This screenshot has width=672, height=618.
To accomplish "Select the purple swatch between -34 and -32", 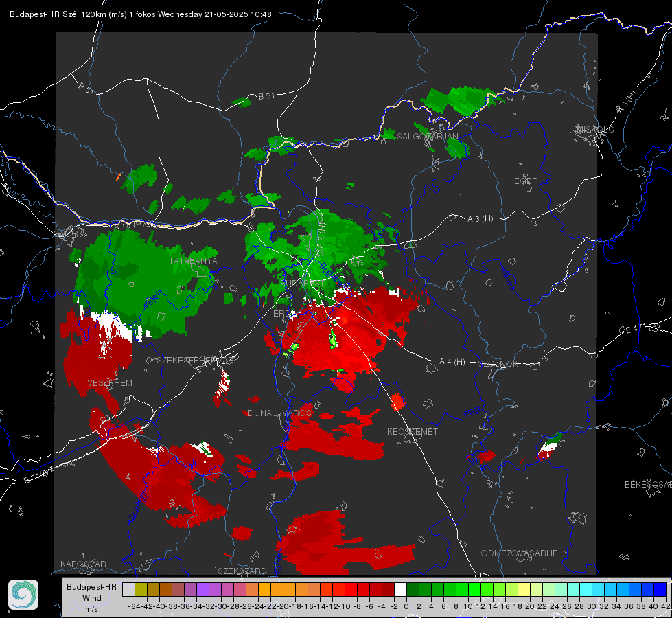I will click(x=202, y=589).
